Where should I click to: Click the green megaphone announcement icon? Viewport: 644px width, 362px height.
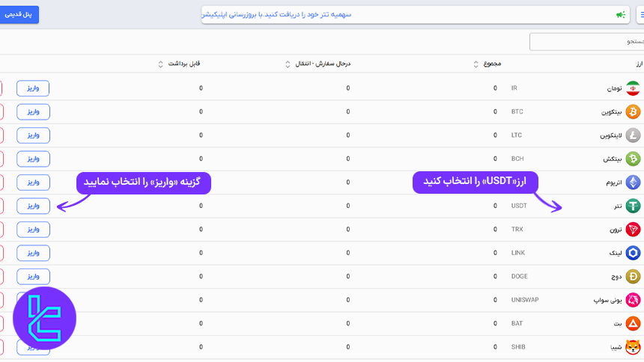tap(621, 15)
